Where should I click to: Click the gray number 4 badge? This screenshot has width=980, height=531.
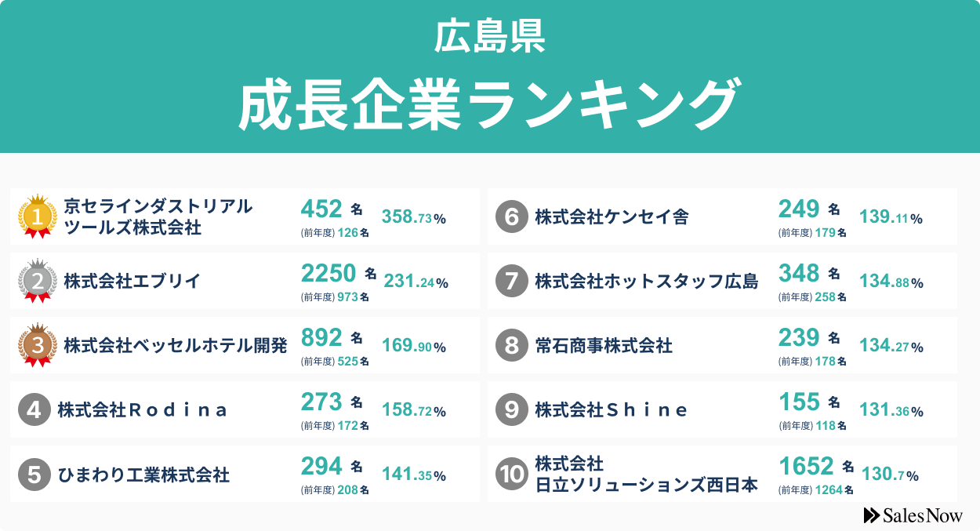pyautogui.click(x=34, y=409)
